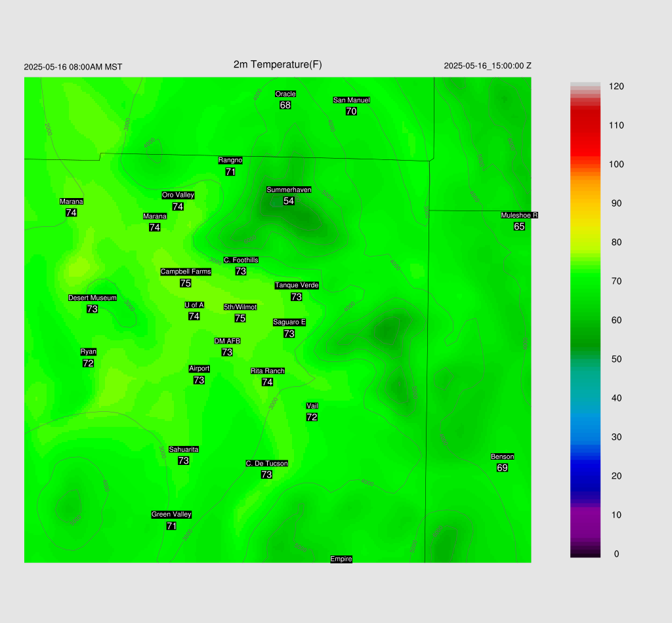The image size is (672, 623).
Task: Click the Ryan station label
Action: [89, 352]
